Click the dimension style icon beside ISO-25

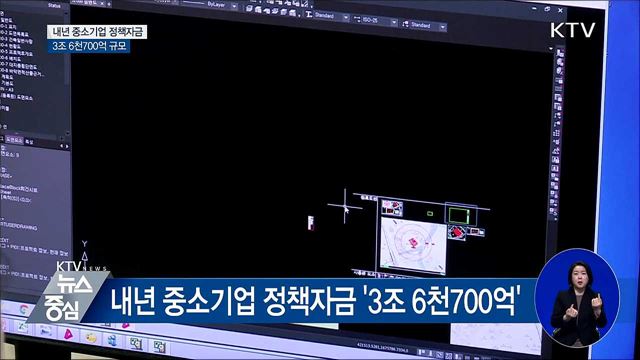357,19
